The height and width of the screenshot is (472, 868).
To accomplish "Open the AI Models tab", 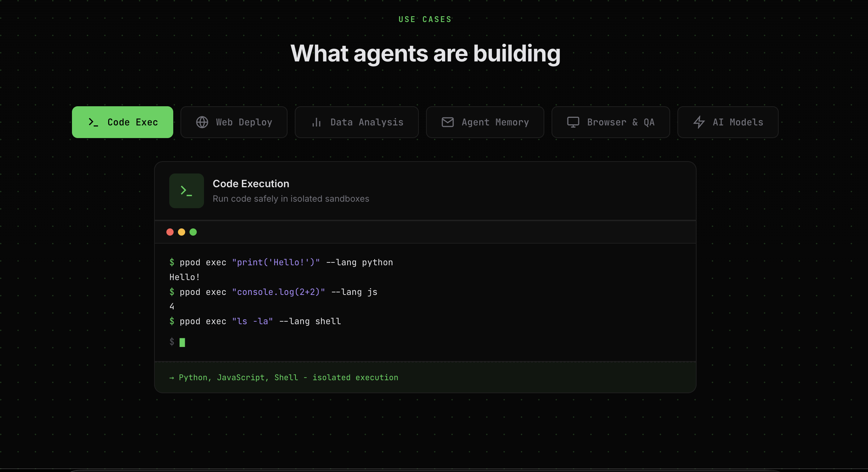I will 738,122.
